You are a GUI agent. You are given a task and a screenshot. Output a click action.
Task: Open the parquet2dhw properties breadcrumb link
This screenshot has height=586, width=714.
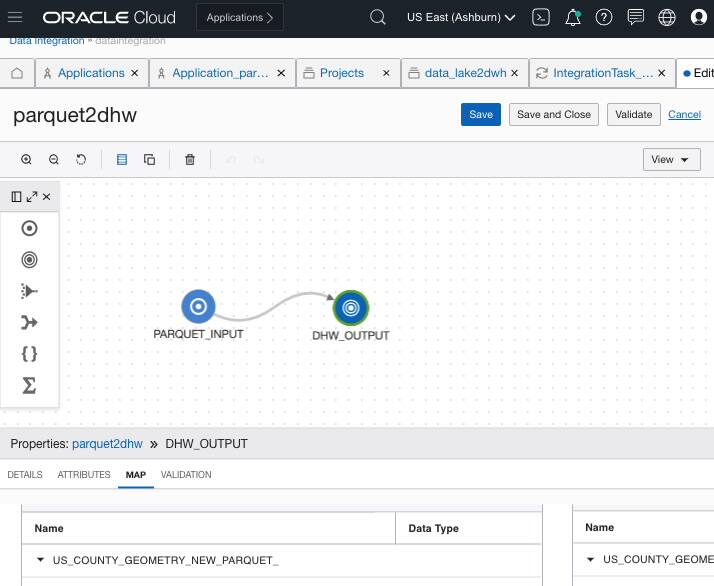pos(107,443)
